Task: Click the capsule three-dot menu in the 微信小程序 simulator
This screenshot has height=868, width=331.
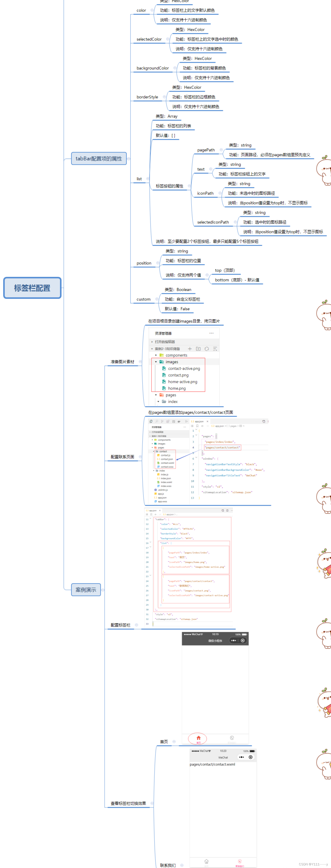Action: click(234, 641)
